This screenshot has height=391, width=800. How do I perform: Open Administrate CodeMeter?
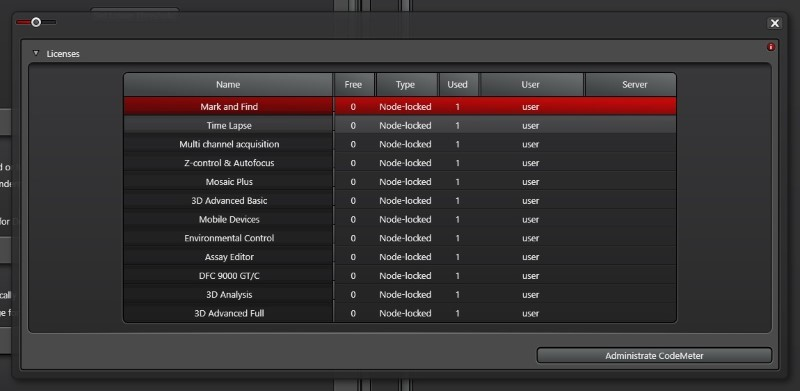coord(654,356)
